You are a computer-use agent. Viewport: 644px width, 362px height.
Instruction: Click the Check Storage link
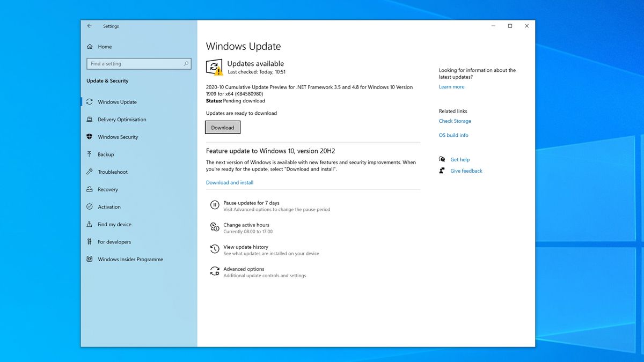(x=455, y=121)
